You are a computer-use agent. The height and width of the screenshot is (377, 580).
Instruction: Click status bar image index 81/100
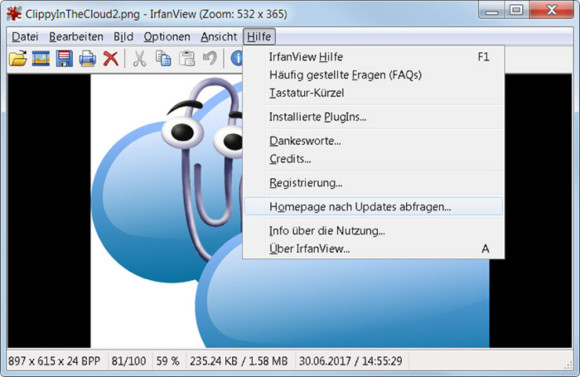[129, 361]
